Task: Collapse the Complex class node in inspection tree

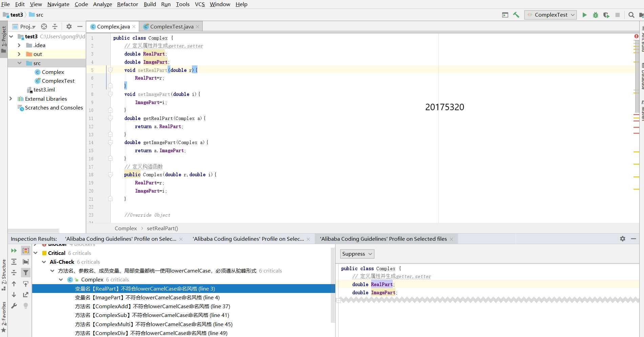Action: click(x=61, y=280)
